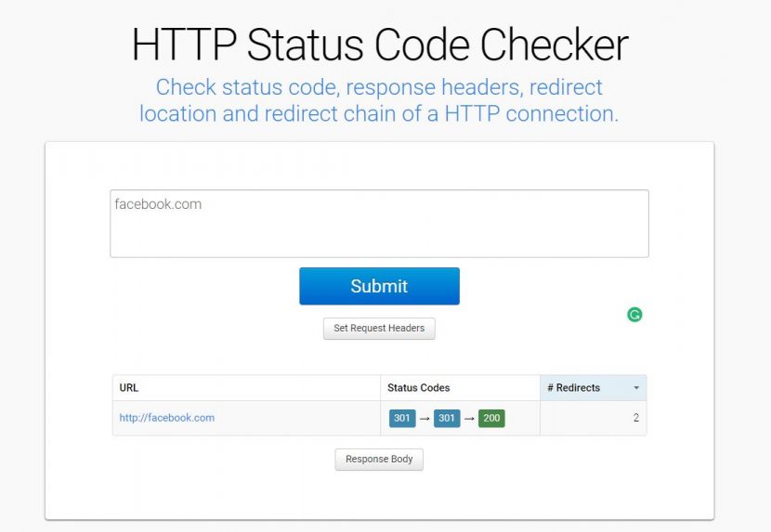Click the second 301 status badge
This screenshot has height=532, width=771.
[447, 419]
